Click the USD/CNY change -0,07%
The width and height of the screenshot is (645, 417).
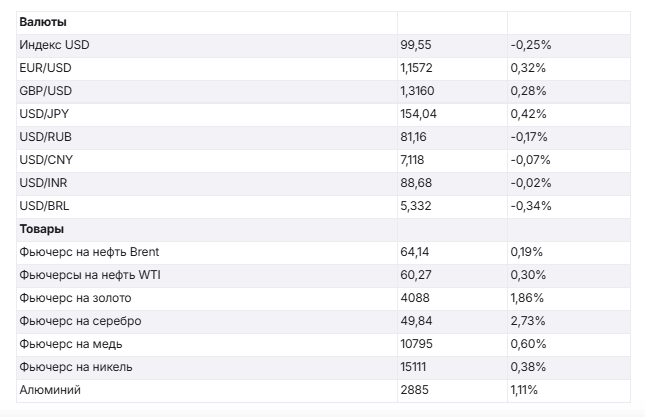pos(531,160)
